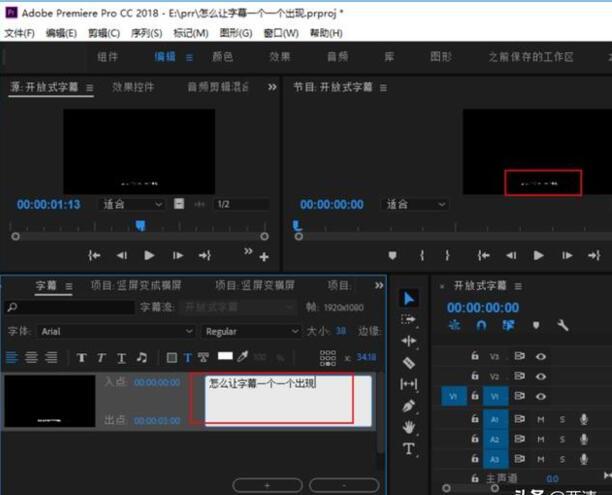612x495 pixels.
Task: Click caption text edit box
Action: 288,400
